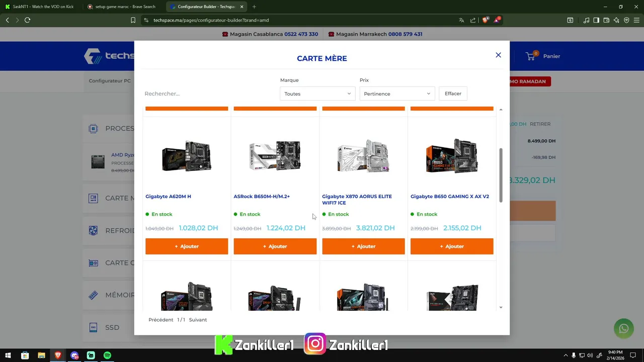
Task: Bookmark this page
Action: coord(133,20)
